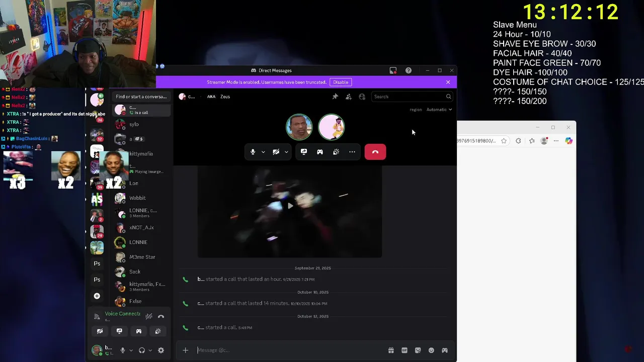Open the emoji picker
The height and width of the screenshot is (362, 644).
(x=431, y=350)
